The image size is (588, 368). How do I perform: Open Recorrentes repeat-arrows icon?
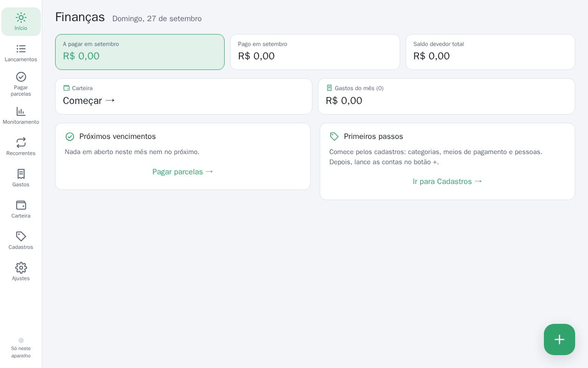click(21, 143)
